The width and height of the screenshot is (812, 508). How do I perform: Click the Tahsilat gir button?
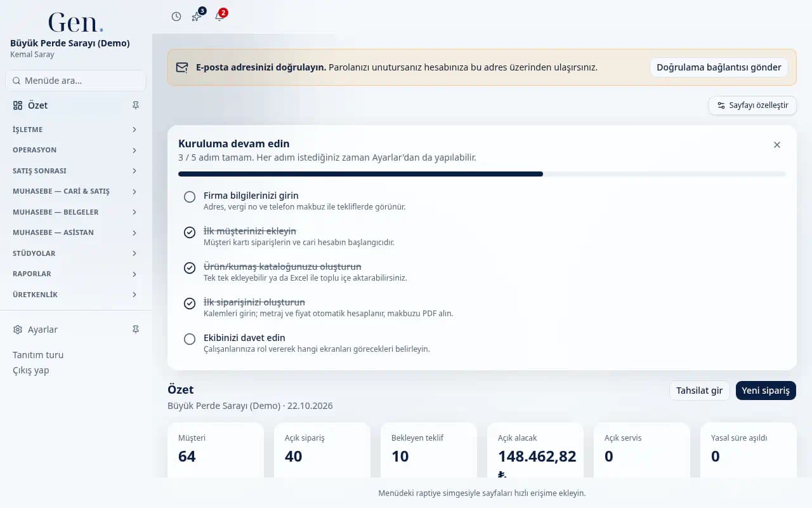[x=699, y=391]
